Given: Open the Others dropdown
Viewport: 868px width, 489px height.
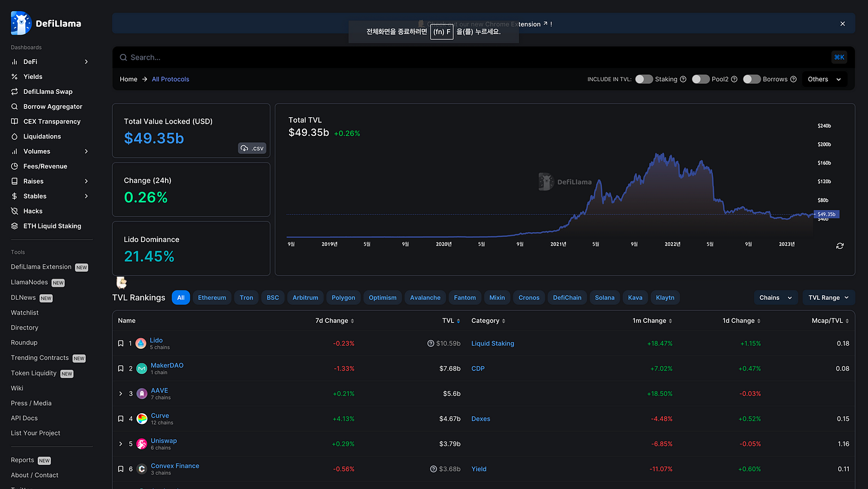Looking at the screenshot, I should tap(825, 79).
